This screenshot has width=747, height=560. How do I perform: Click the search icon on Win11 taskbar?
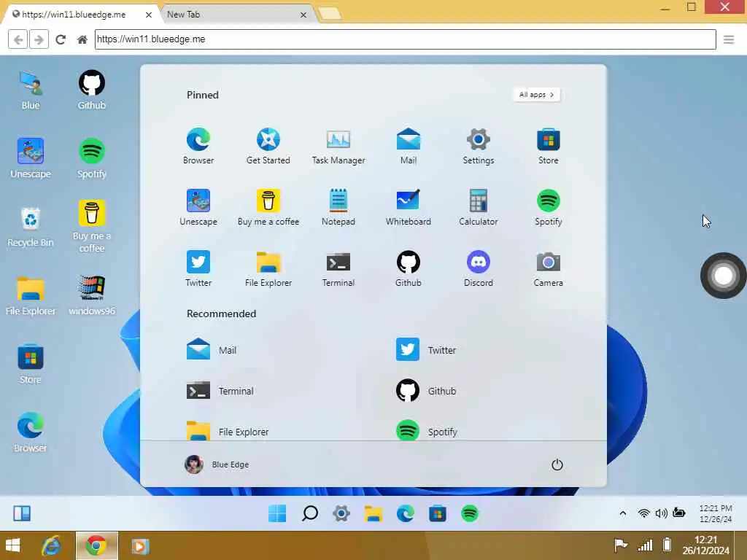pos(309,513)
